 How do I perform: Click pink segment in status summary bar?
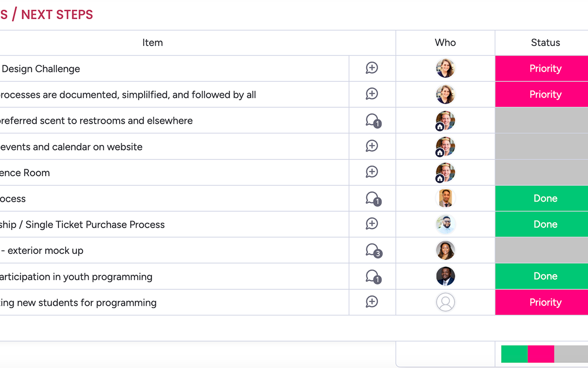[x=541, y=354]
